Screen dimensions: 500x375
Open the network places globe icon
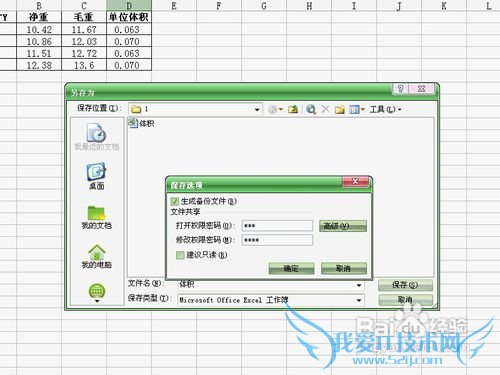97,291
